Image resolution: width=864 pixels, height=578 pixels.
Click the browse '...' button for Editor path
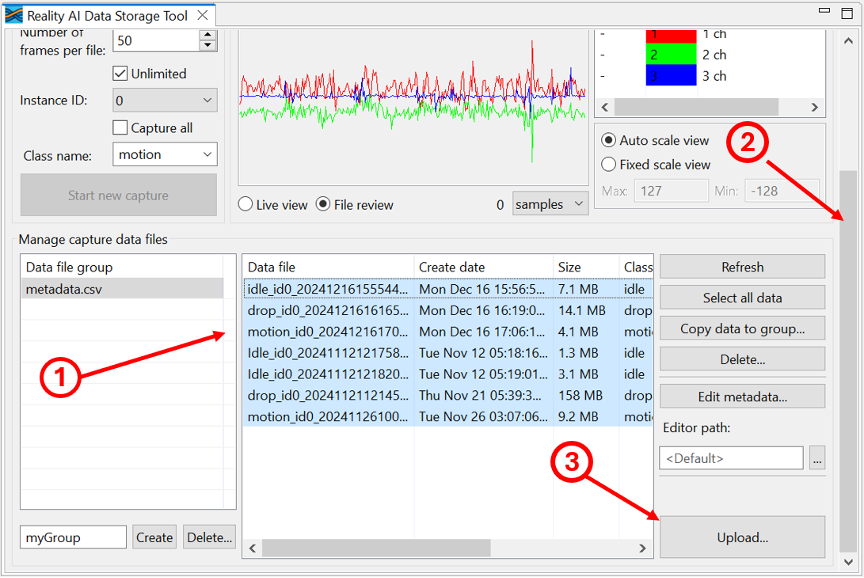pos(817,458)
